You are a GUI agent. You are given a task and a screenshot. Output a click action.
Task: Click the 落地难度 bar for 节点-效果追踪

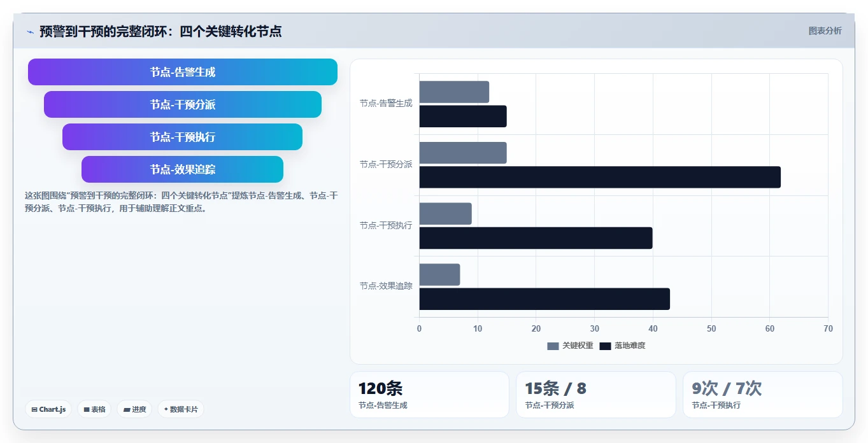[544, 299]
